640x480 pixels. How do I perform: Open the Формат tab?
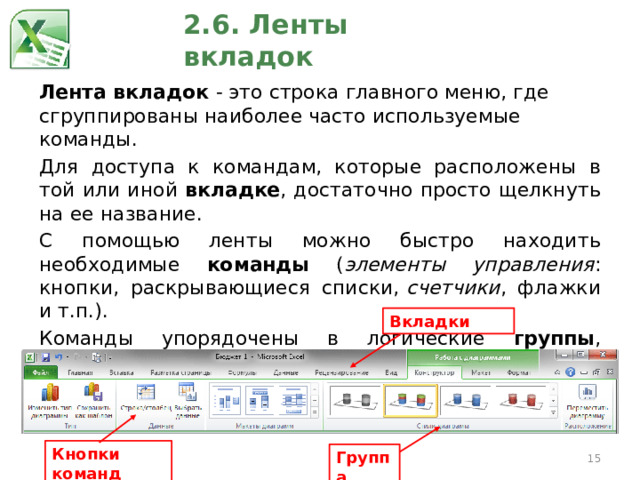pyautogui.click(x=518, y=372)
